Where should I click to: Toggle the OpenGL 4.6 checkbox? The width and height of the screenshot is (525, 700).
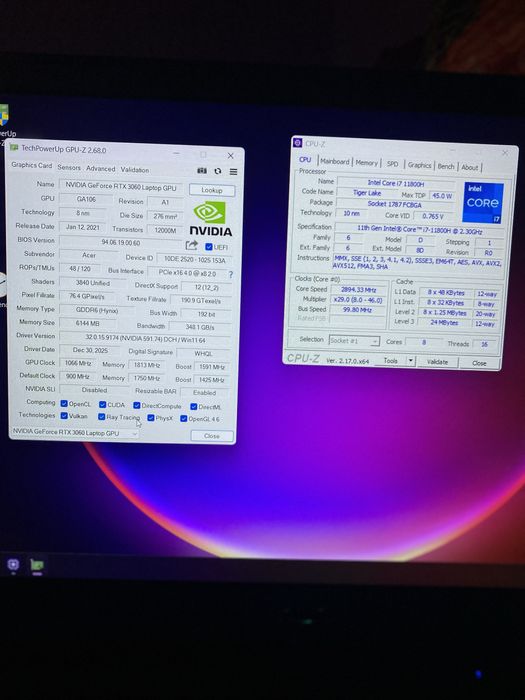tap(183, 419)
